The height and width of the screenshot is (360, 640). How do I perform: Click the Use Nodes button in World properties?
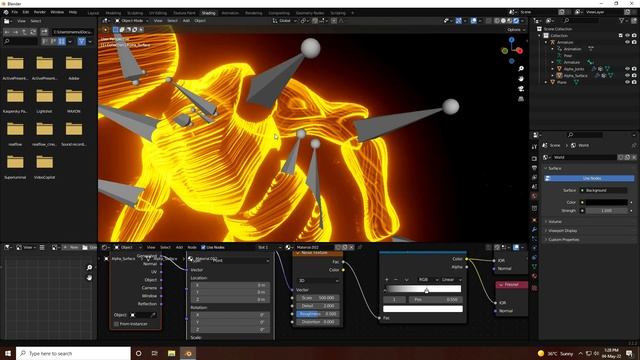589,178
